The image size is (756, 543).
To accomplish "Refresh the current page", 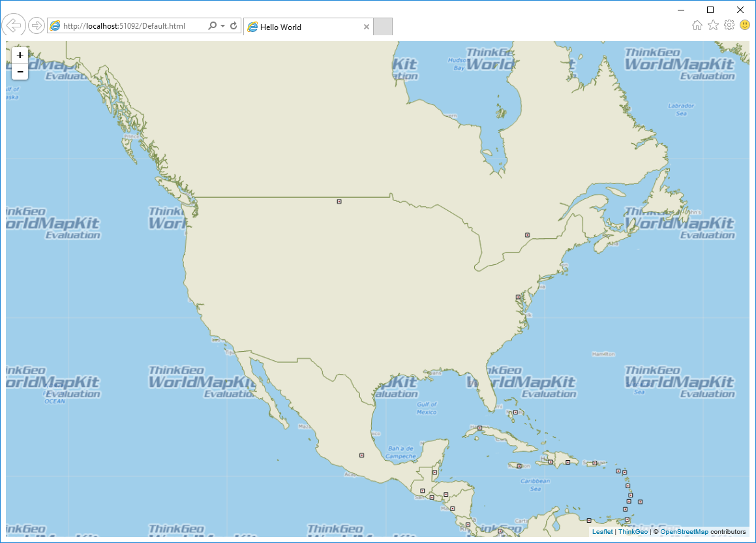I will (x=234, y=26).
